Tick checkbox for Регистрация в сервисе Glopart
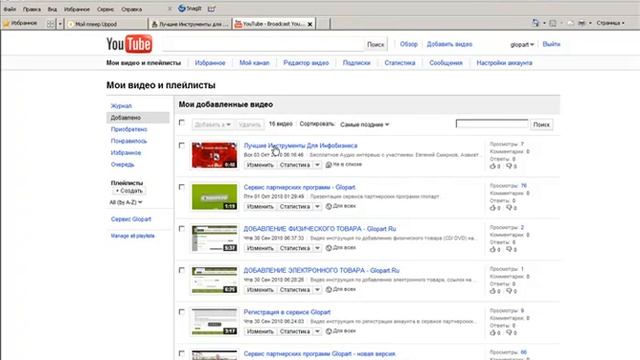This screenshot has width=640, height=360. click(182, 312)
